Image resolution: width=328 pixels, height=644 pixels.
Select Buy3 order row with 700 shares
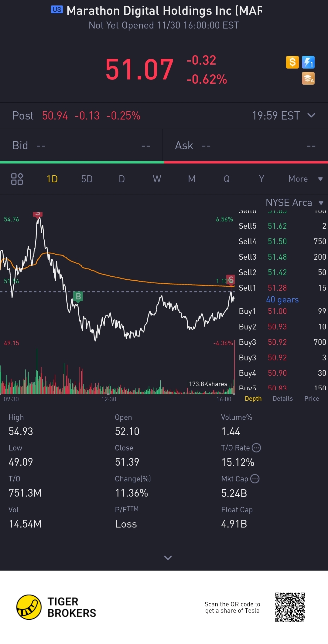(282, 342)
